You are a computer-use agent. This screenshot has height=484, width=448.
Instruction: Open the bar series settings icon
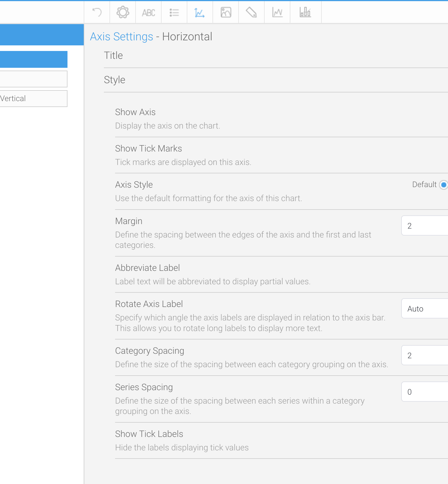coord(305,12)
